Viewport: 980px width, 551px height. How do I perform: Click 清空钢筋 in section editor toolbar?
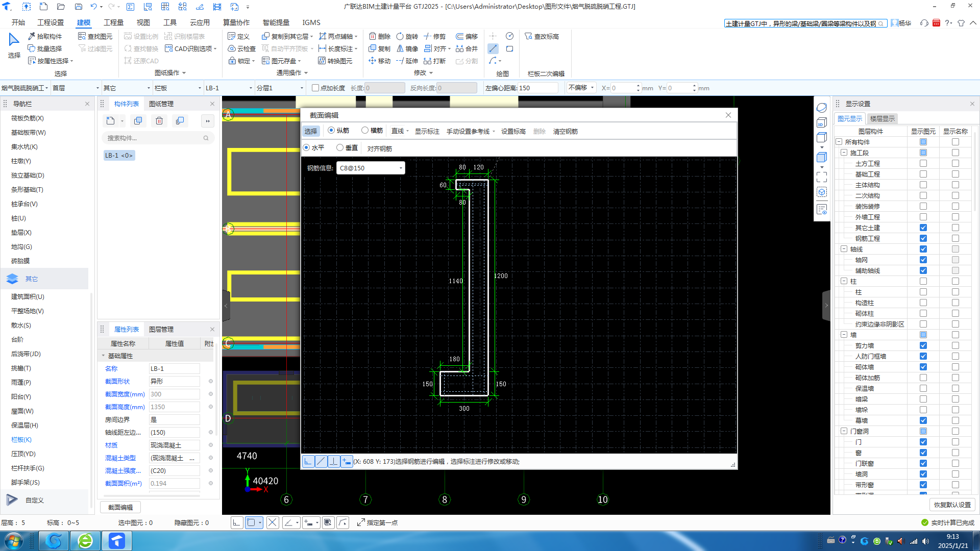[565, 131]
